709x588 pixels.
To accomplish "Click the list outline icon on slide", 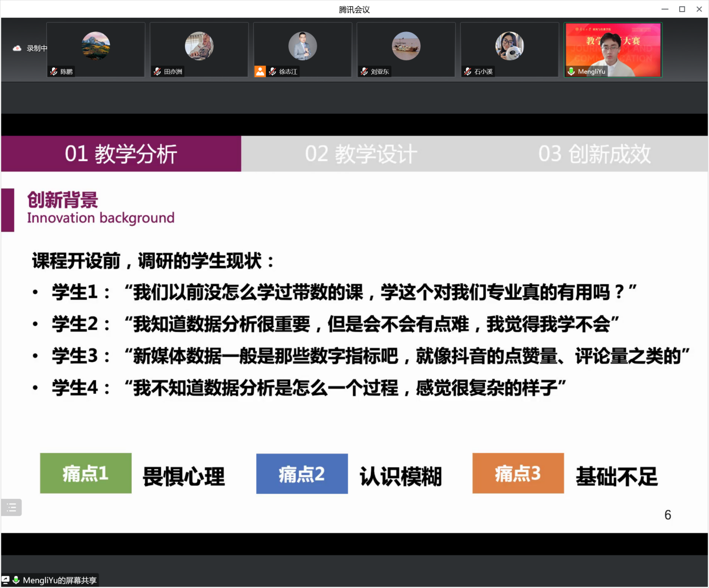I will coord(12,507).
